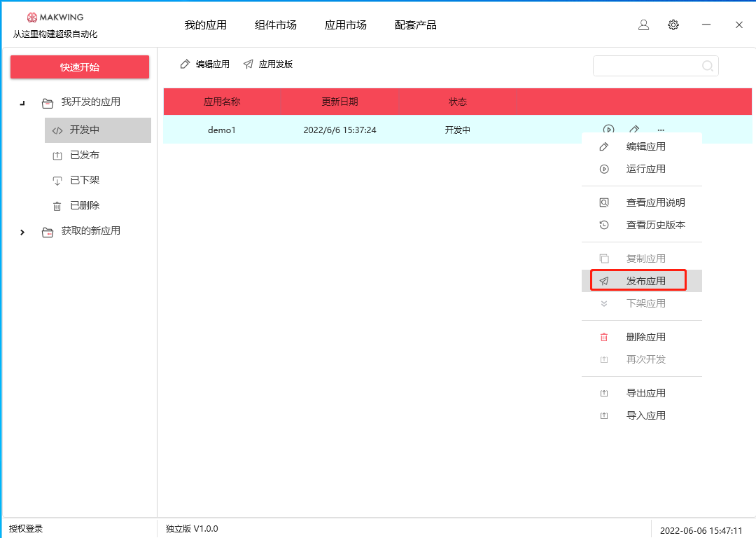Screen dimensions: 756x538
Task: Click the export icon beside 导出应用
Action: [603, 393]
